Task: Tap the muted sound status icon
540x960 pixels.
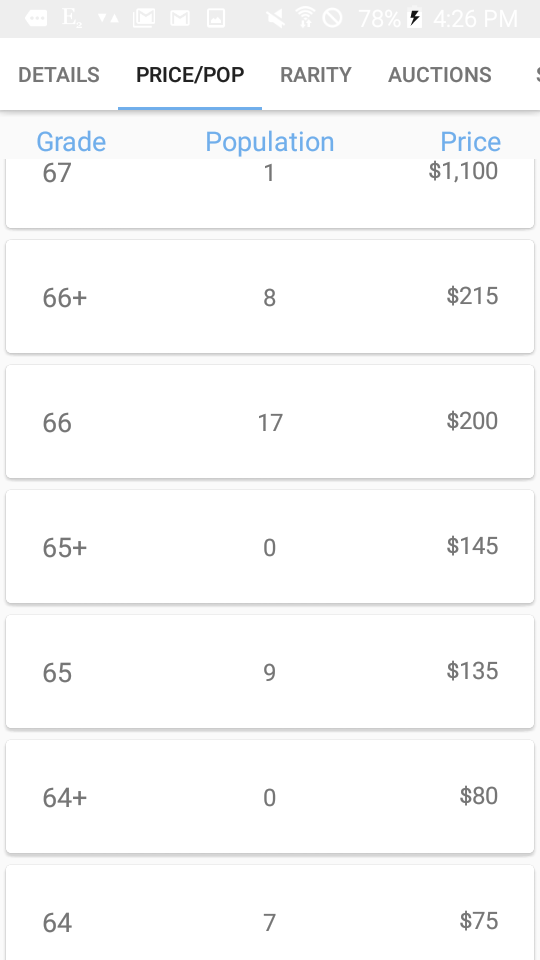Action: click(275, 18)
